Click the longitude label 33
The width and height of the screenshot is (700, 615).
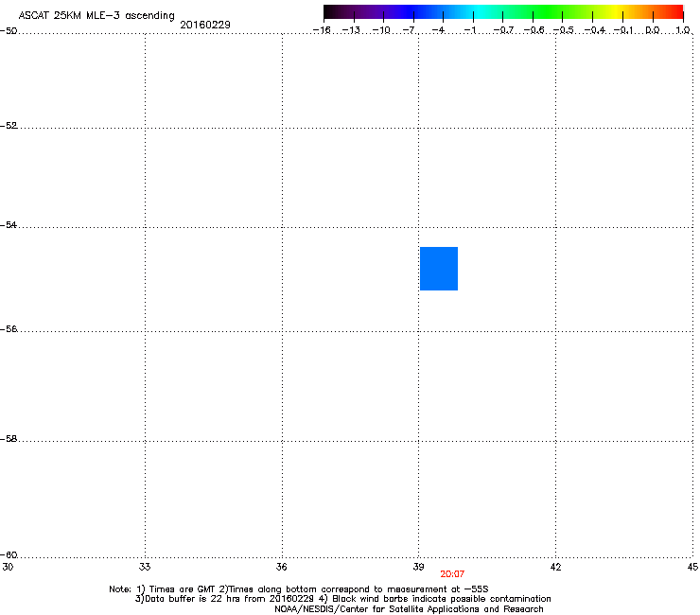click(x=145, y=567)
